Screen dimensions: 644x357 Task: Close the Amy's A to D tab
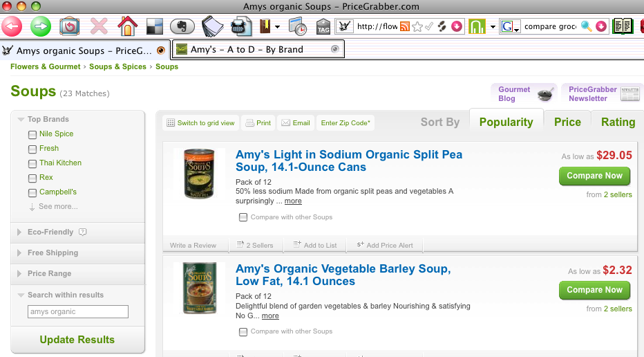tap(334, 49)
